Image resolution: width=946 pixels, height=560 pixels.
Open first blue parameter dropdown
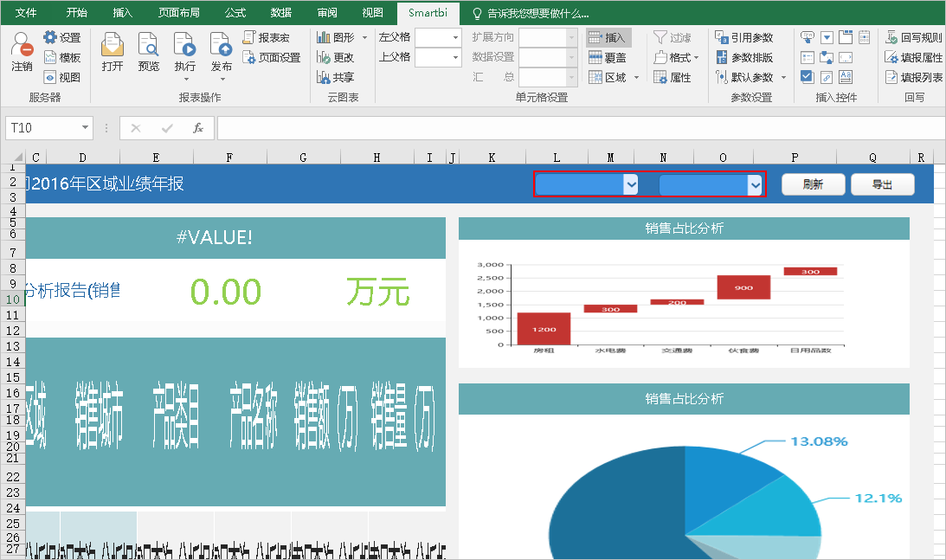coord(631,184)
